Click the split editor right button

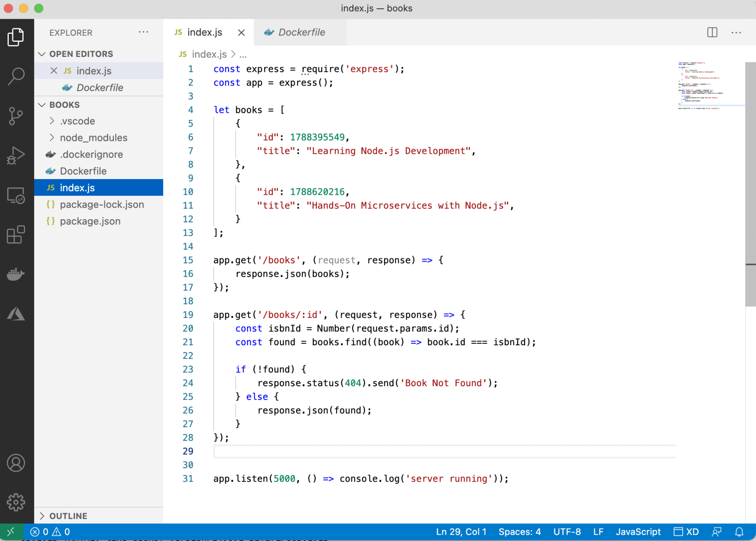712,32
